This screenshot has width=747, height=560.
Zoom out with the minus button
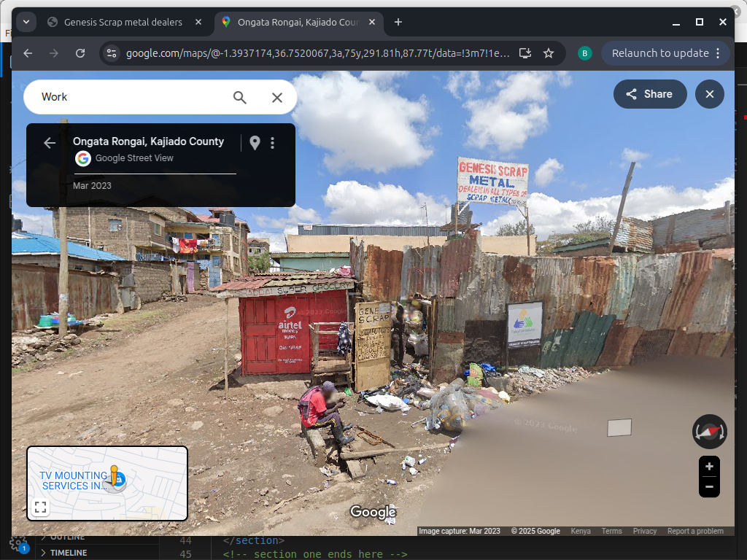709,486
